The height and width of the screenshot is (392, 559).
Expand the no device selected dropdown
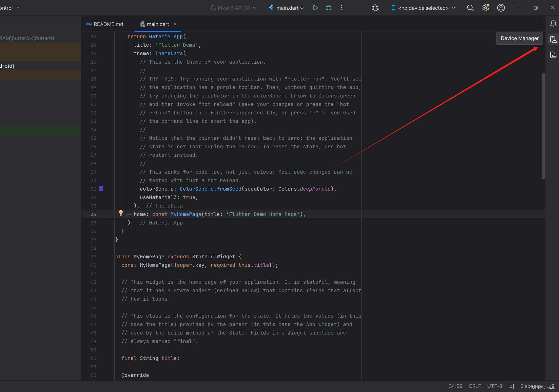[x=423, y=8]
